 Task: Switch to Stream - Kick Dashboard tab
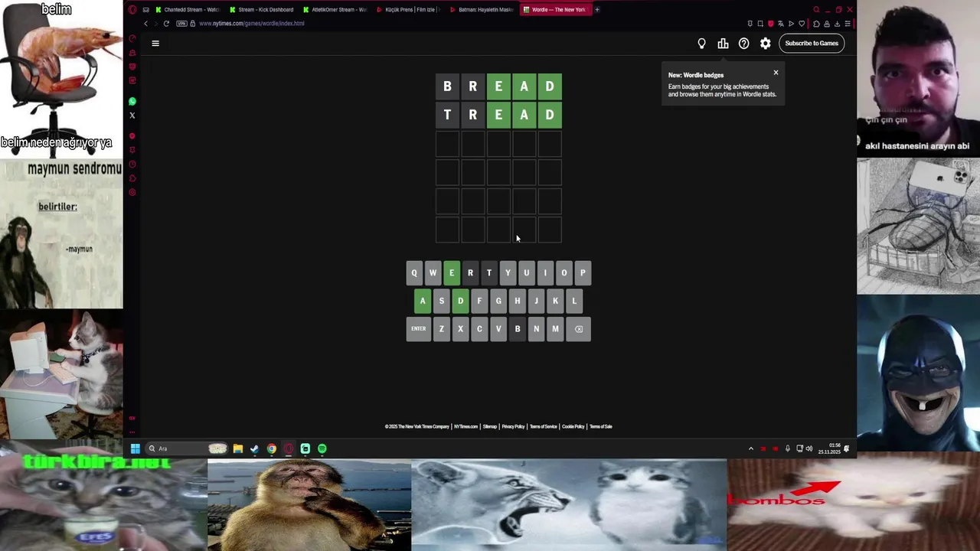[261, 10]
